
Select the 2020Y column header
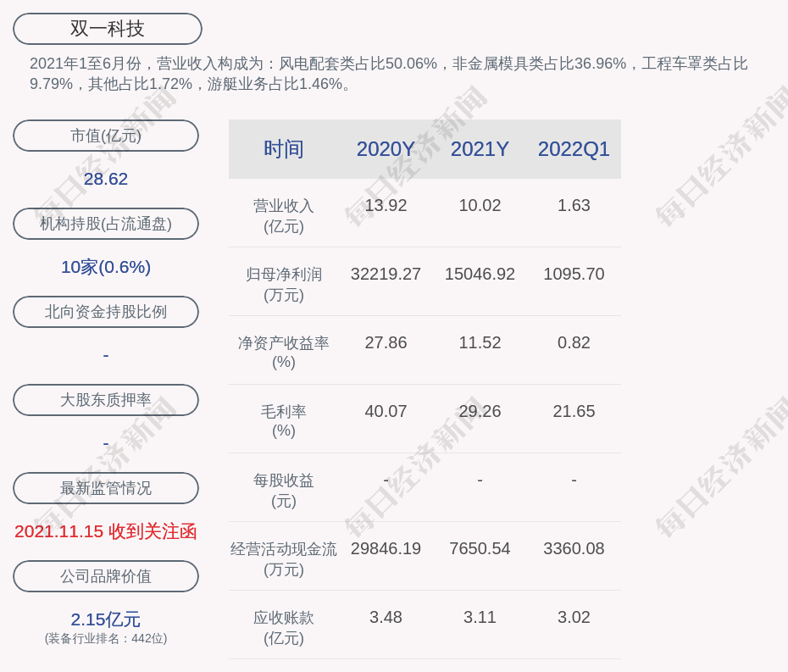(386, 149)
